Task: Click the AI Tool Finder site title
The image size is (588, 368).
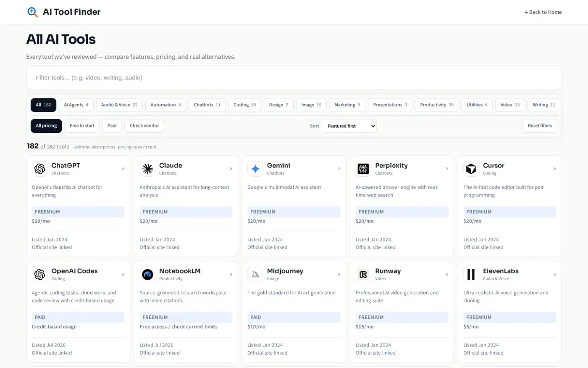Action: [x=72, y=12]
